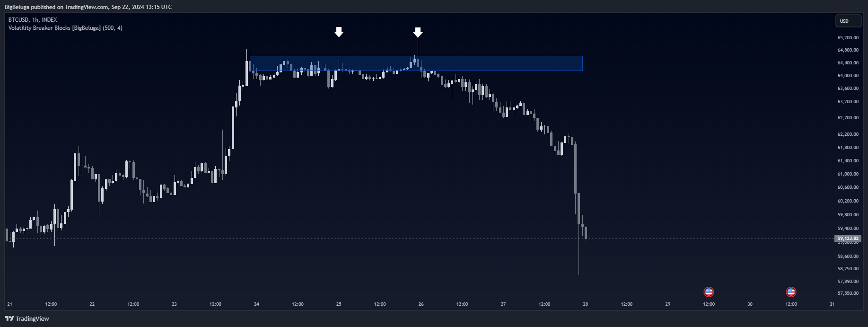
Task: Click the BigBeluga published header text
Action: click(88, 7)
